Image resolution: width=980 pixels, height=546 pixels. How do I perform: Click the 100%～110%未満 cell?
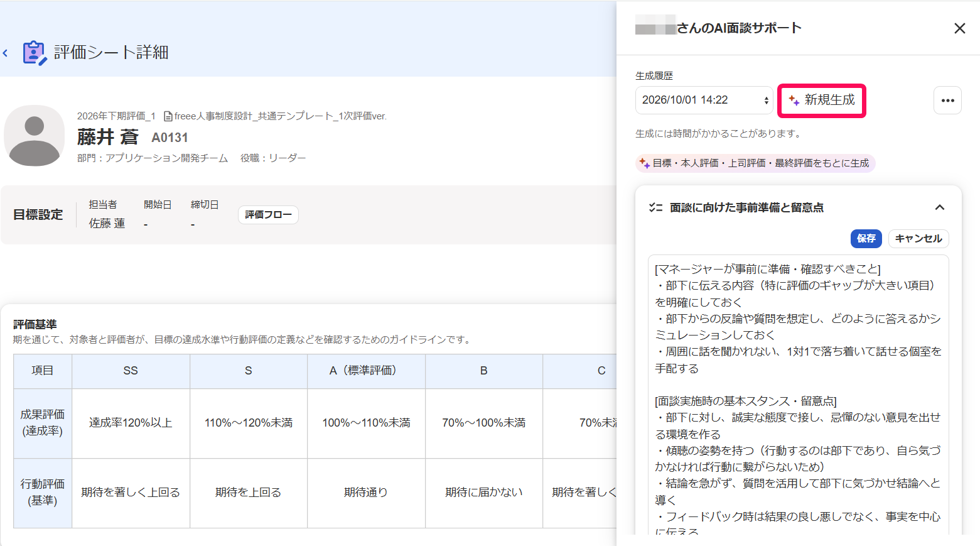click(x=366, y=423)
